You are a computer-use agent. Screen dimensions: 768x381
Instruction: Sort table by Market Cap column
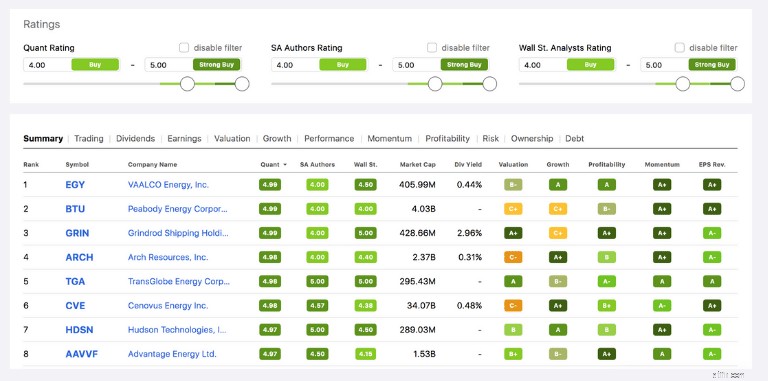coord(417,165)
